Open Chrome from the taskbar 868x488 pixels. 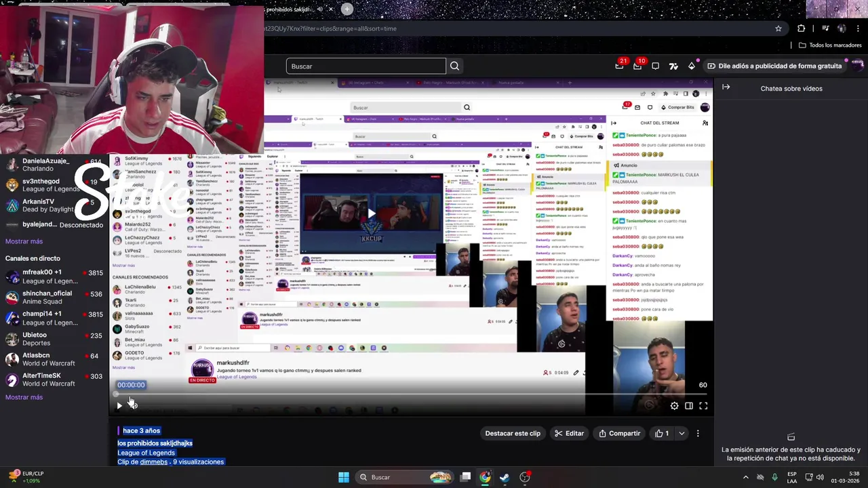tap(485, 477)
